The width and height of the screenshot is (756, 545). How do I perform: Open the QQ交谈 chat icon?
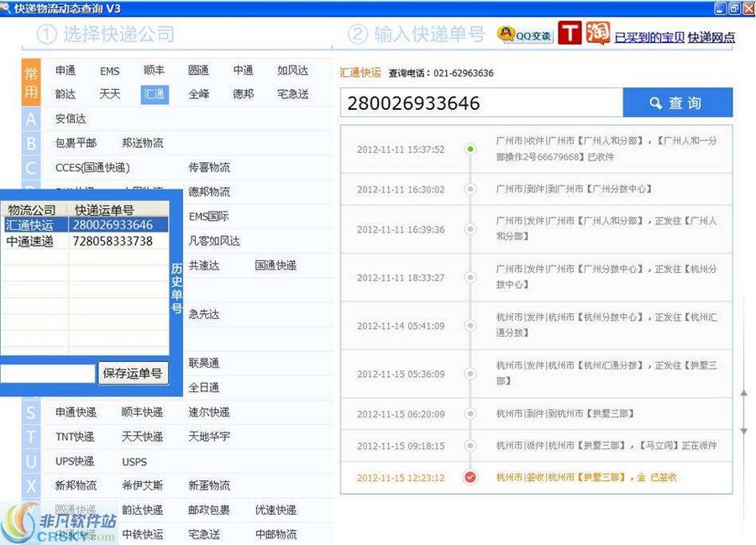coord(524,34)
